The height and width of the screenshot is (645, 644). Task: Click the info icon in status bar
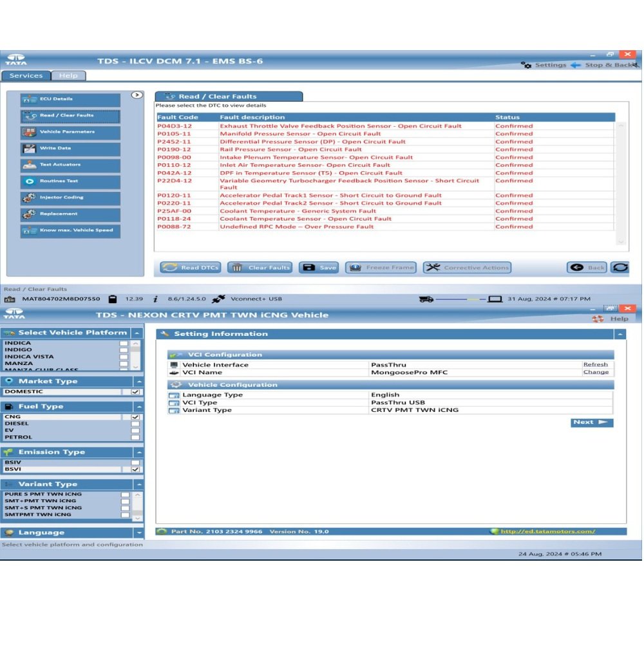click(156, 299)
